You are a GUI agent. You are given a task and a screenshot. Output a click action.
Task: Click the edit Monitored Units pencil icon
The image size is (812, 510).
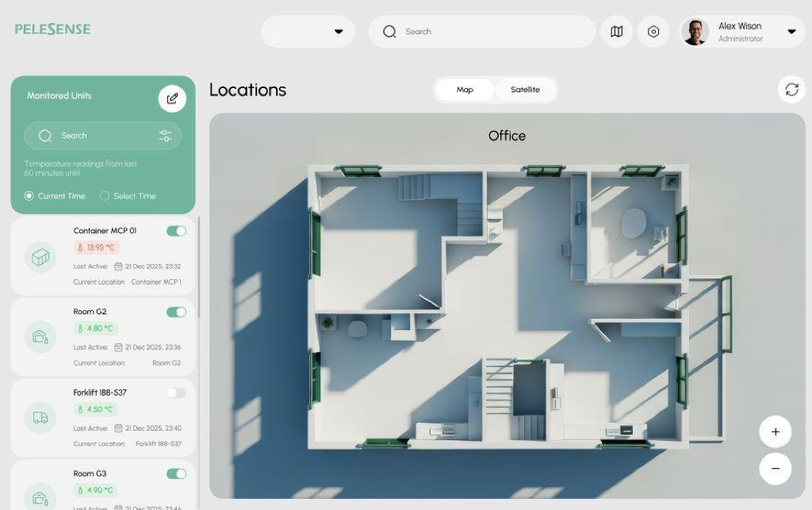point(172,98)
